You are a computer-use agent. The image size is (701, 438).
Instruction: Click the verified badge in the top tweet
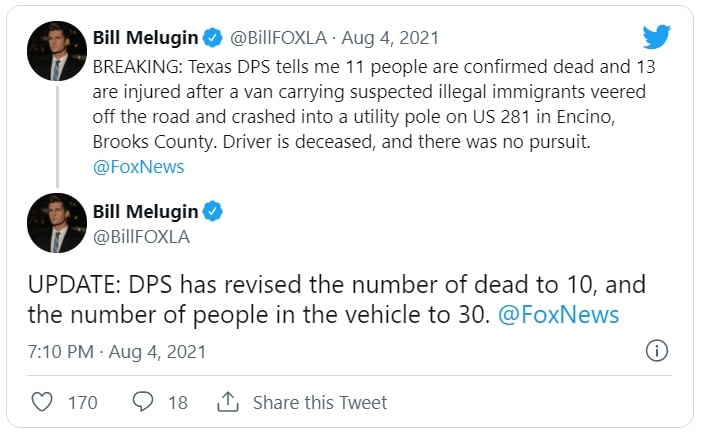(x=212, y=39)
